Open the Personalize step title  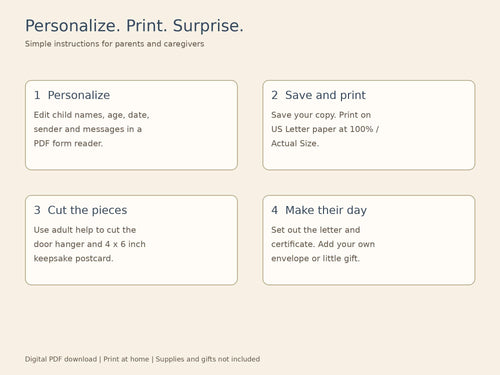(x=79, y=95)
